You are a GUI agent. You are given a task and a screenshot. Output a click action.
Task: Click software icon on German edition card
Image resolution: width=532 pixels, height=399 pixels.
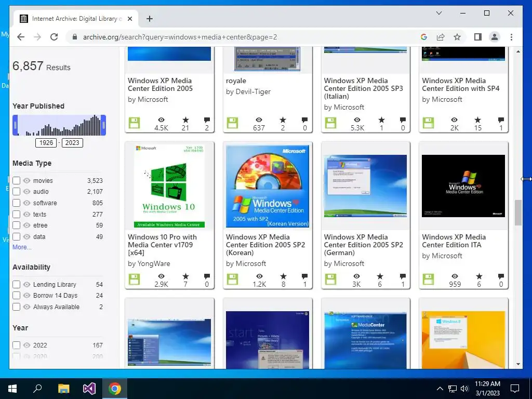pos(330,279)
